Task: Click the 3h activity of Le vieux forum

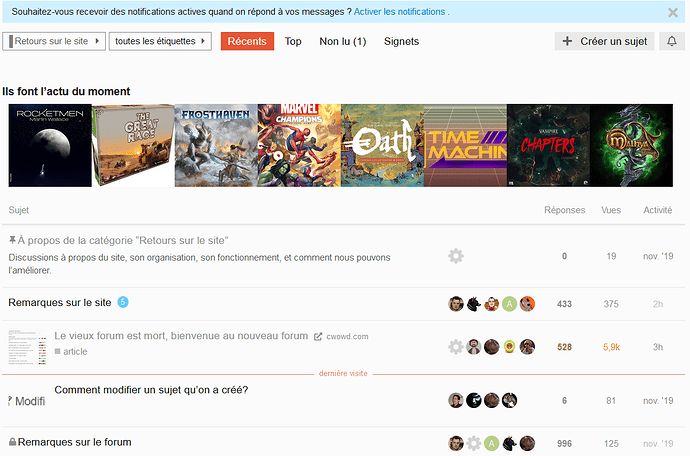Action: coord(658,347)
